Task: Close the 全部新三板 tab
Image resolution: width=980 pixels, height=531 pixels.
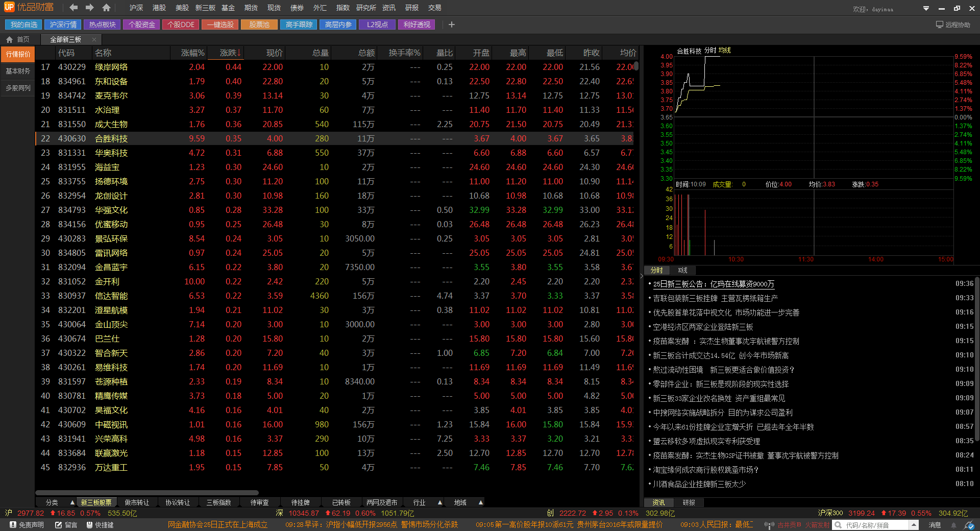Action: click(94, 39)
